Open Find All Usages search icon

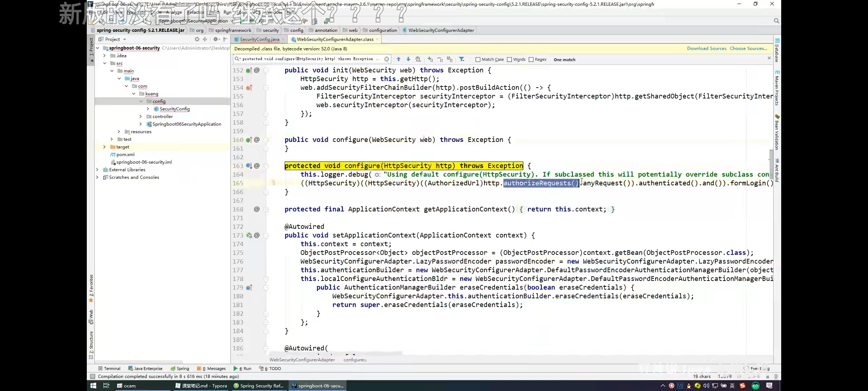(x=418, y=59)
